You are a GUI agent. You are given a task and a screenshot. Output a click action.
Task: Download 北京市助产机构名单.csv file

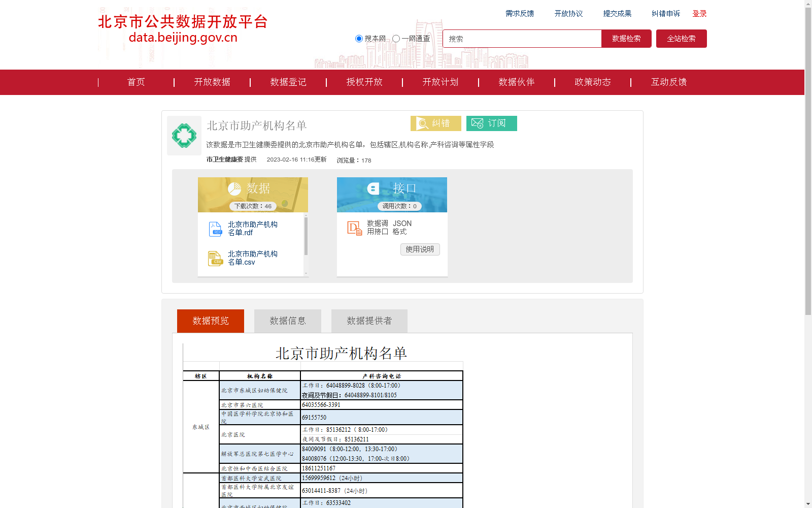[253, 258]
